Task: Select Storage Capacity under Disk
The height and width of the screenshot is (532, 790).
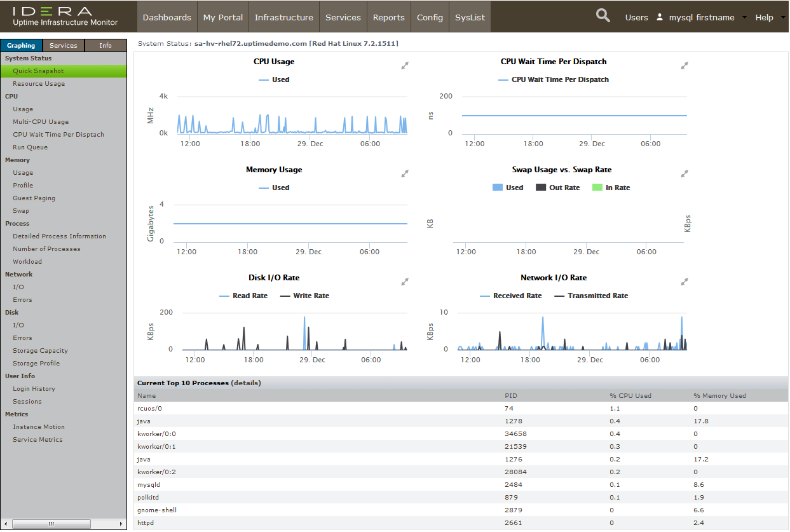Action: pyautogui.click(x=40, y=350)
